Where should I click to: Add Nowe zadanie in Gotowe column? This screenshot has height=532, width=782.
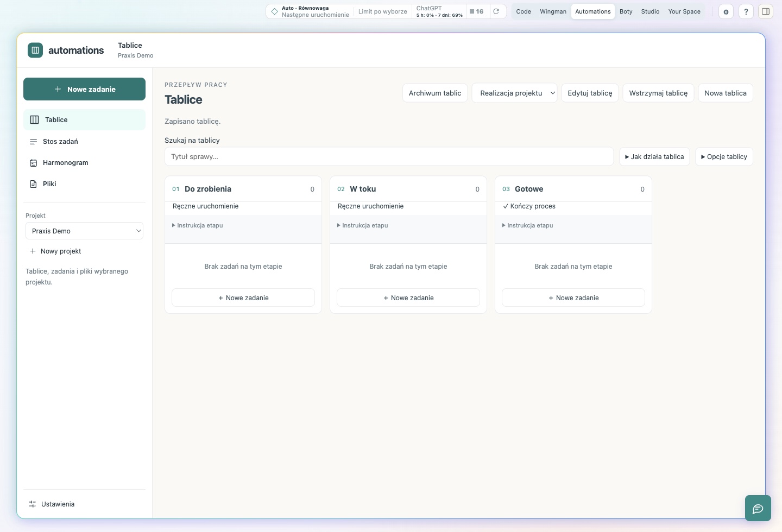573,297
